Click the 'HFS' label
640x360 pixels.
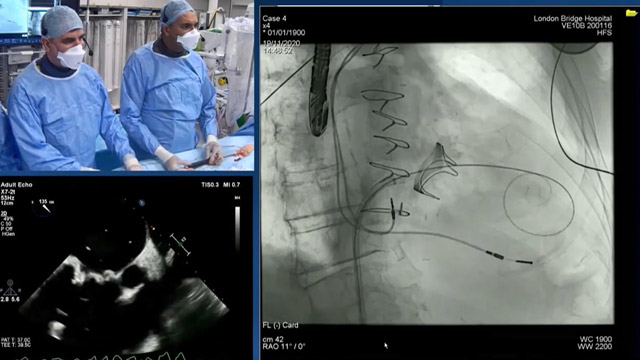(604, 33)
